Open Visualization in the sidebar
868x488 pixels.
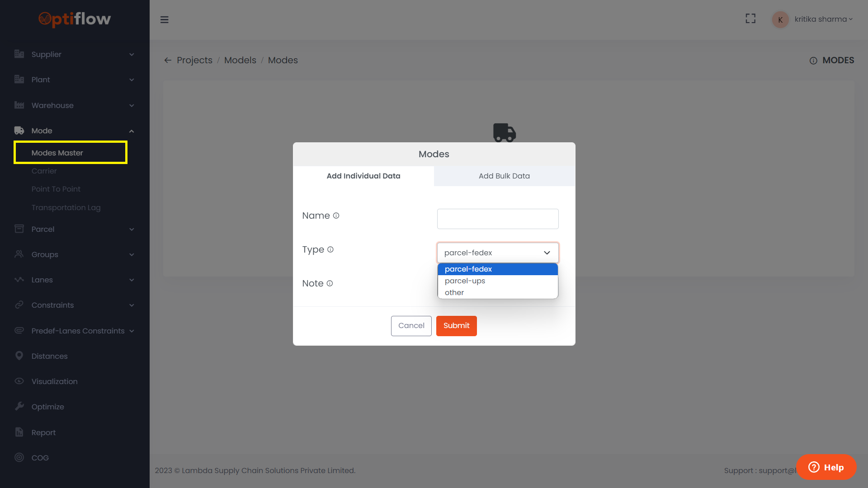point(54,381)
